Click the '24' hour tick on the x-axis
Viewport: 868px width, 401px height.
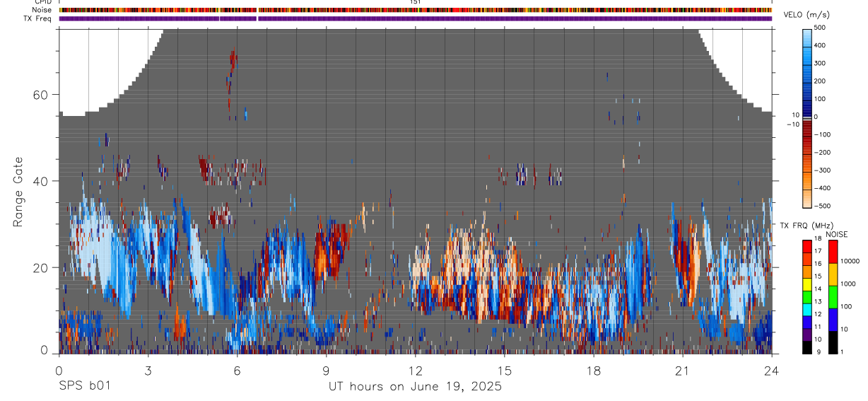[772, 370]
